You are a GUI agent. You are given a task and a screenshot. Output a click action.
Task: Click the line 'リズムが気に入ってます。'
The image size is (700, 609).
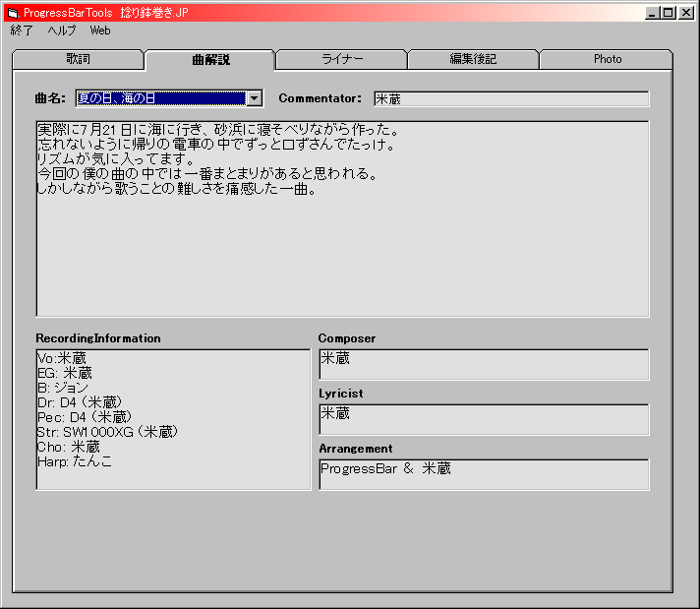point(116,158)
